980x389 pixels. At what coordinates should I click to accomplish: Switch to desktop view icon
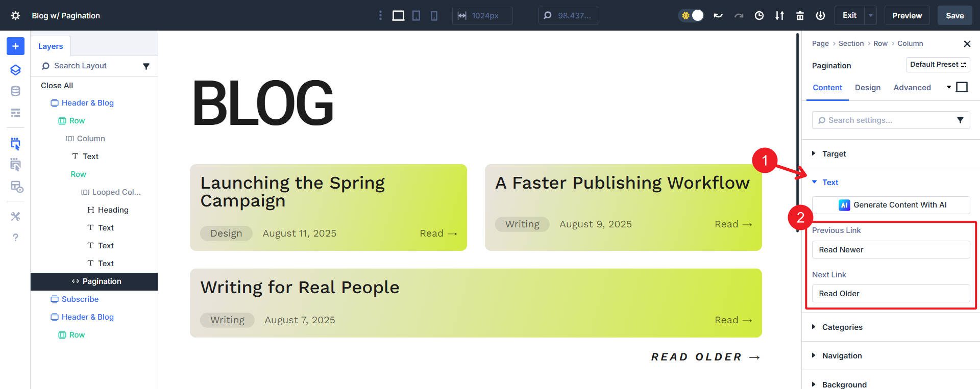pos(398,15)
